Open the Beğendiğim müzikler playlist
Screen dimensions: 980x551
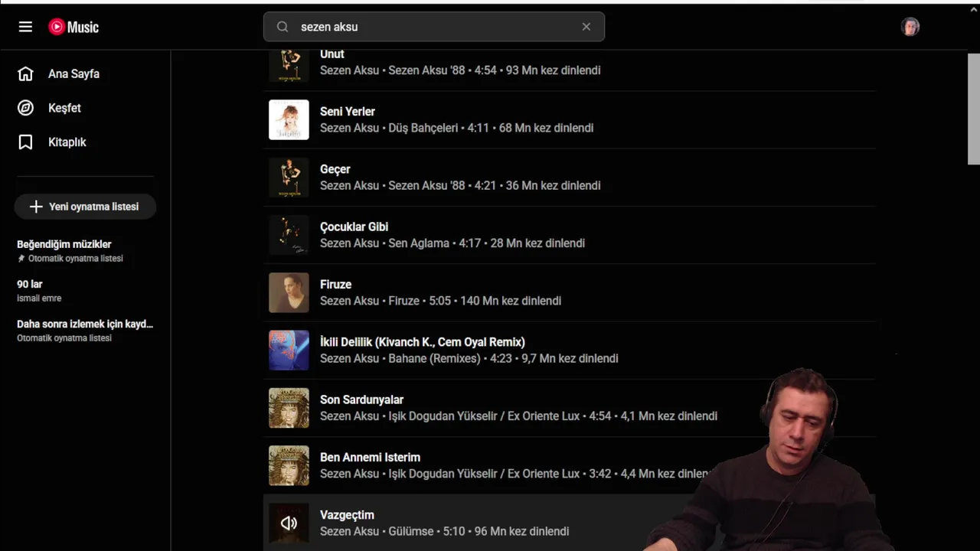[64, 244]
